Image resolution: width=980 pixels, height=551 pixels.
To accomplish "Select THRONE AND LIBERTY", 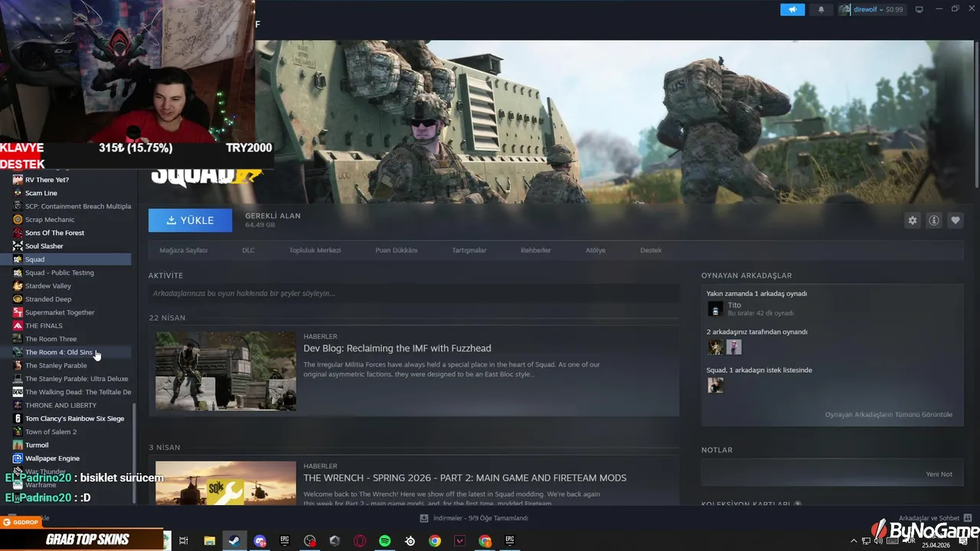I will (60, 405).
